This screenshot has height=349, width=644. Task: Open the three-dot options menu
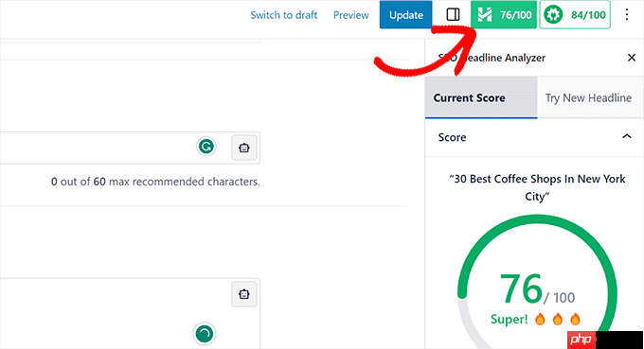[627, 15]
